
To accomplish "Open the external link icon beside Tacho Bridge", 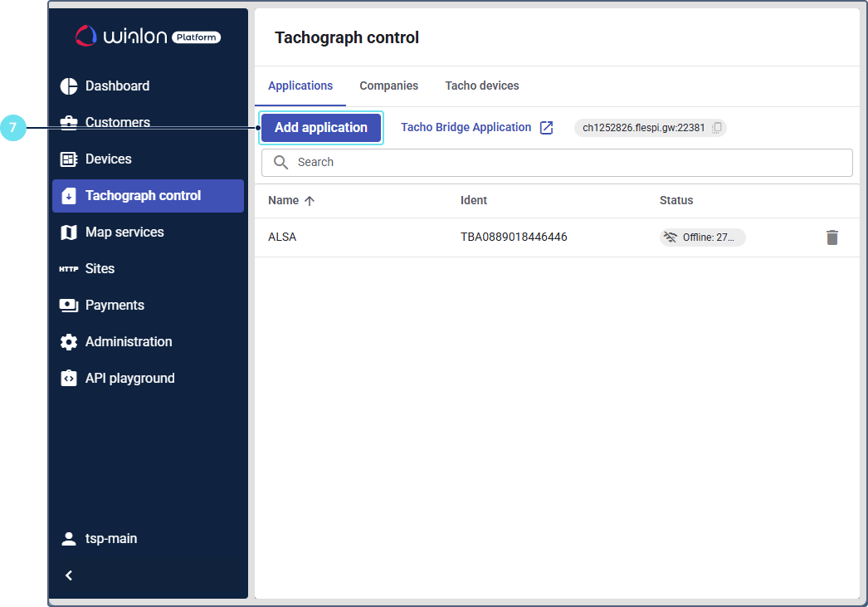I will click(x=546, y=128).
